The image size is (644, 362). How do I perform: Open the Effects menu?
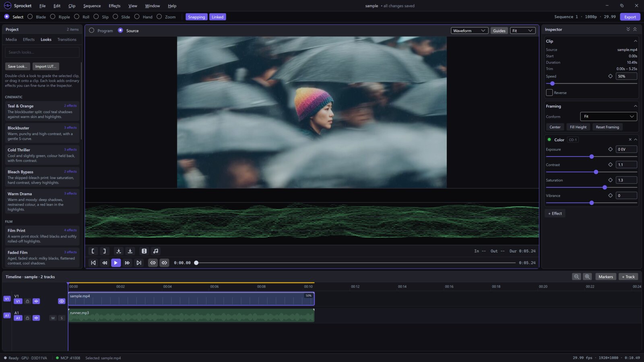[114, 6]
